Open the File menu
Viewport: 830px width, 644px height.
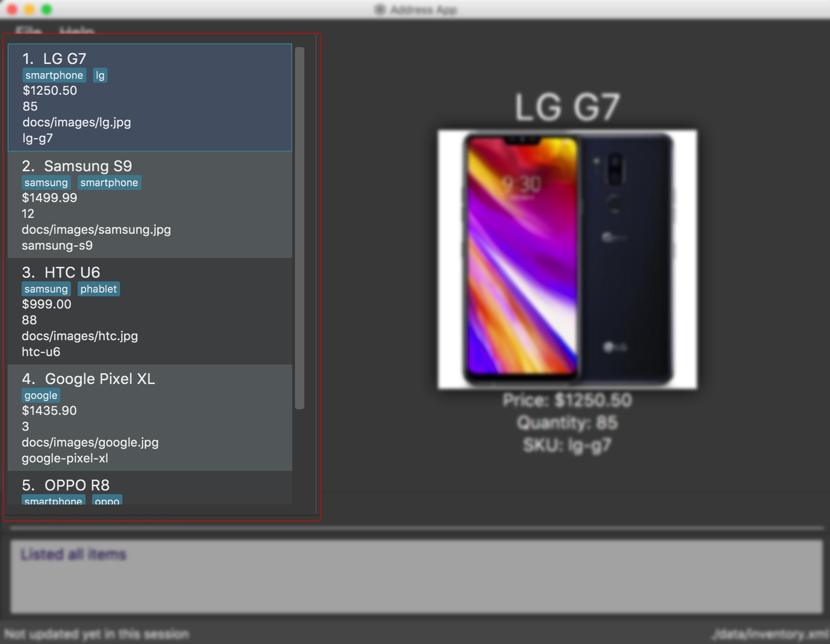pos(28,31)
